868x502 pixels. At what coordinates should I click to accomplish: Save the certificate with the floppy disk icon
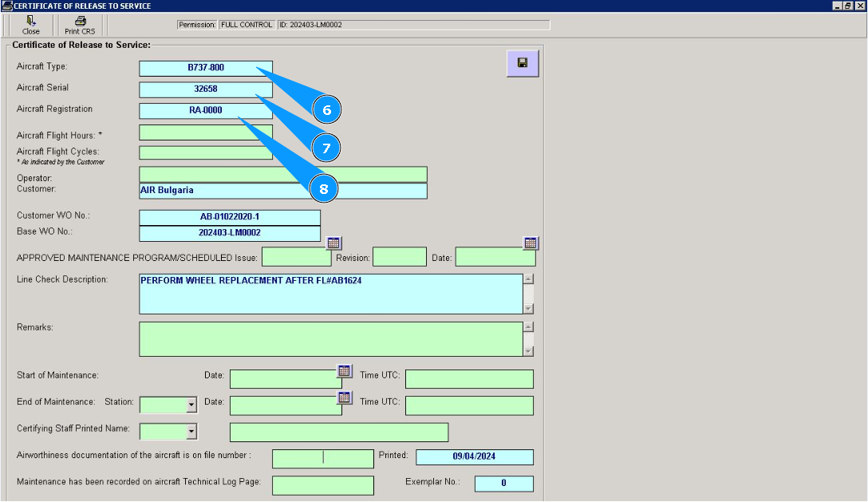click(522, 62)
